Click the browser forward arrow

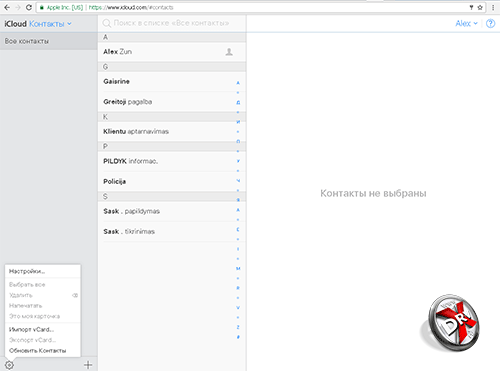[18, 7]
